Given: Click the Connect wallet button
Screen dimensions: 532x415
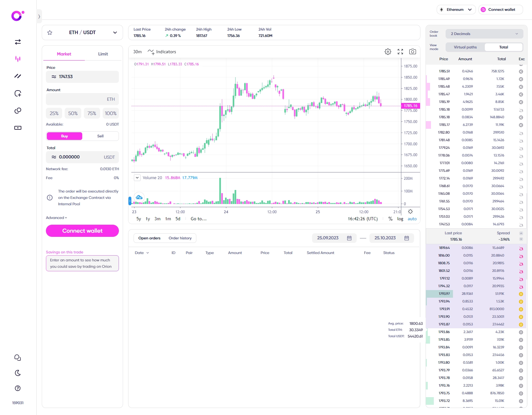Looking at the screenshot, I should coord(82,230).
